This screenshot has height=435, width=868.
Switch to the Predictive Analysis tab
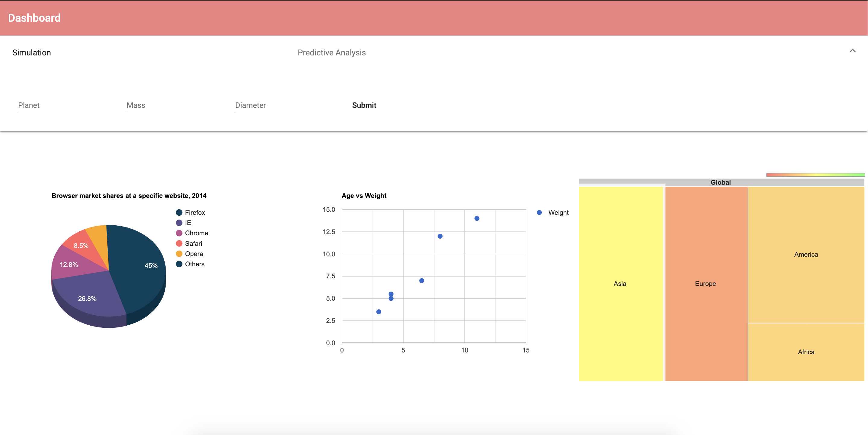[331, 52]
